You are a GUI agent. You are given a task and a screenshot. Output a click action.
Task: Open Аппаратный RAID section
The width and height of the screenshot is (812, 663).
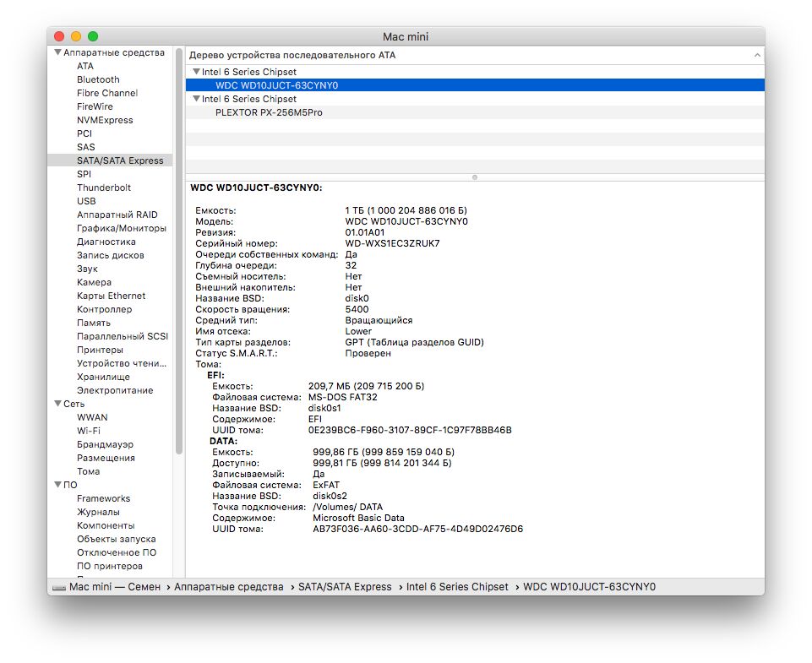pyautogui.click(x=117, y=215)
